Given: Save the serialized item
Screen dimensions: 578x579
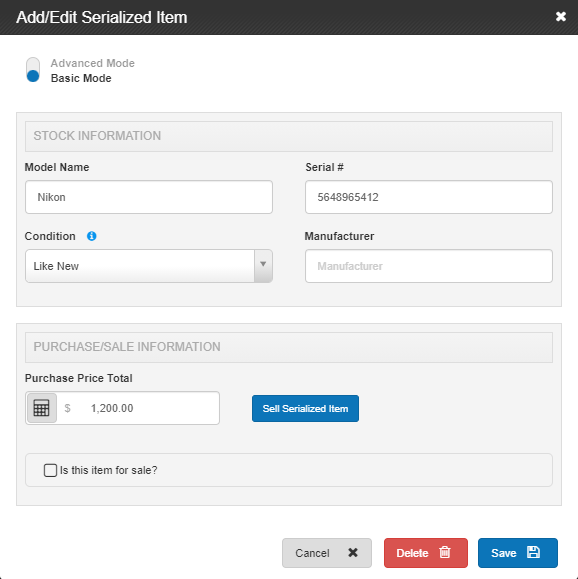Looking at the screenshot, I should [518, 553].
